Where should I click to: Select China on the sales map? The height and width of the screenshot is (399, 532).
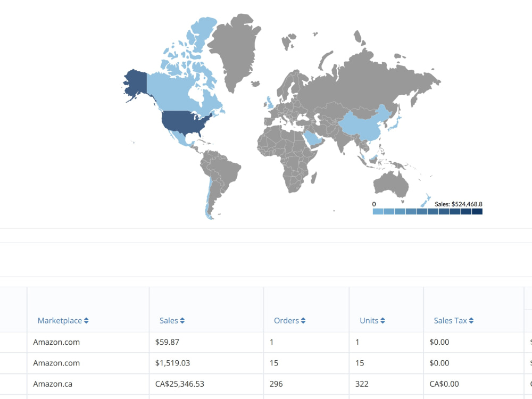click(x=363, y=127)
